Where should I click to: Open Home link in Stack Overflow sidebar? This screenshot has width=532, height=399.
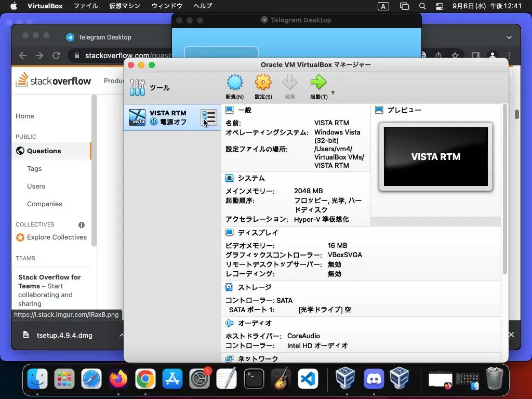click(x=25, y=116)
